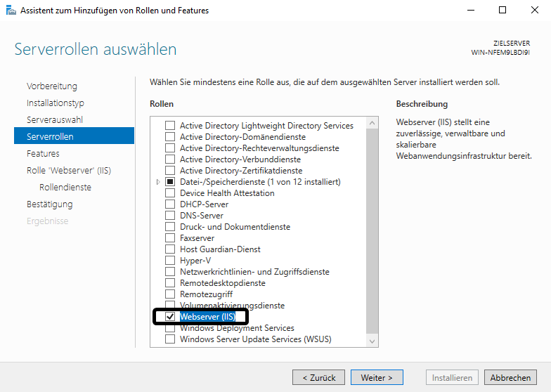Minimize the wizard window
The width and height of the screenshot is (551, 392).
click(471, 10)
